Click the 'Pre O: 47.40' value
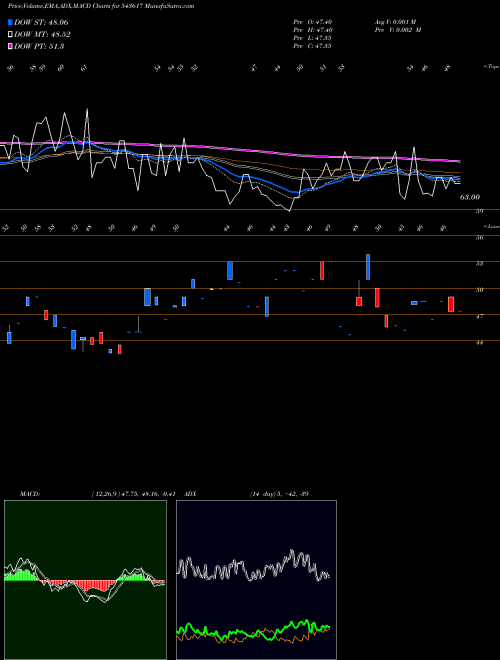 pyautogui.click(x=313, y=21)
